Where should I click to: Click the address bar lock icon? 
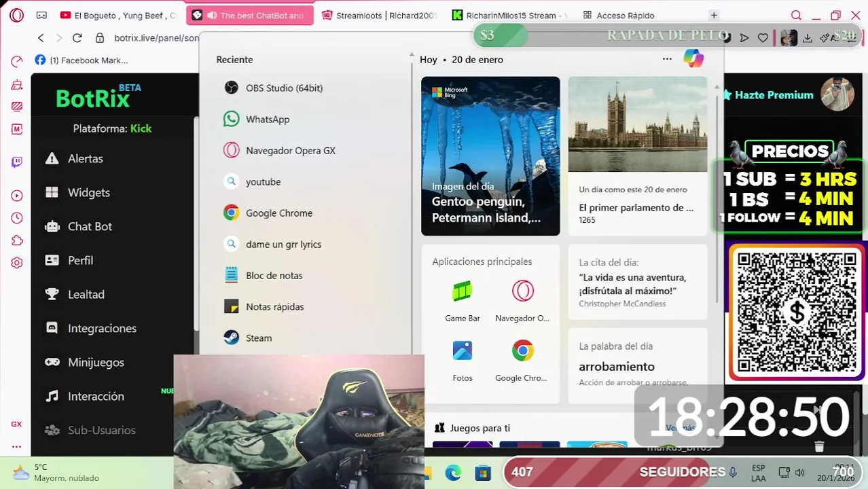click(100, 38)
